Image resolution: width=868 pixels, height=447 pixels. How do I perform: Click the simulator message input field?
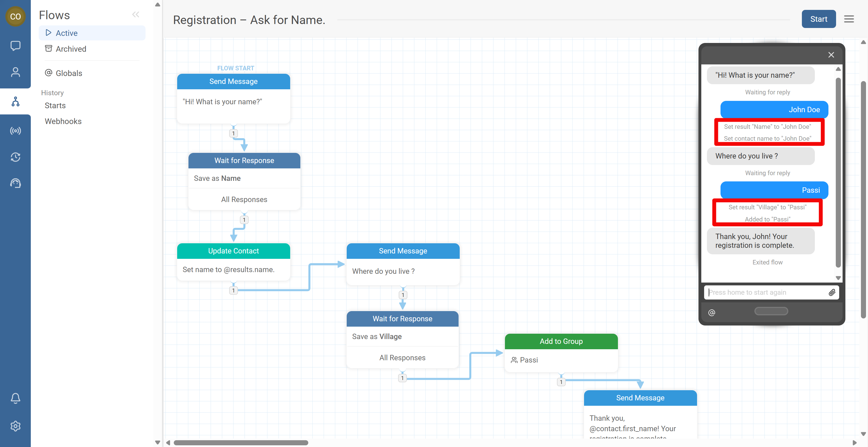point(765,292)
